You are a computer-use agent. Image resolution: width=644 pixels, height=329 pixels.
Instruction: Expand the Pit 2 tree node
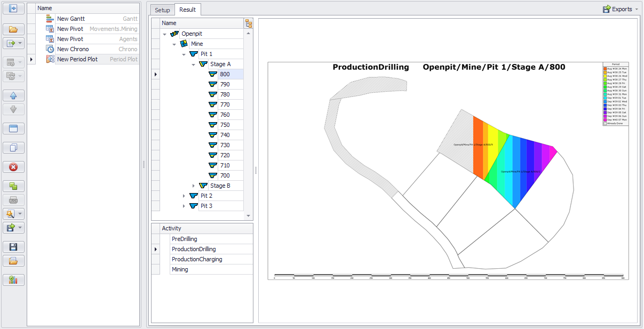tap(184, 196)
